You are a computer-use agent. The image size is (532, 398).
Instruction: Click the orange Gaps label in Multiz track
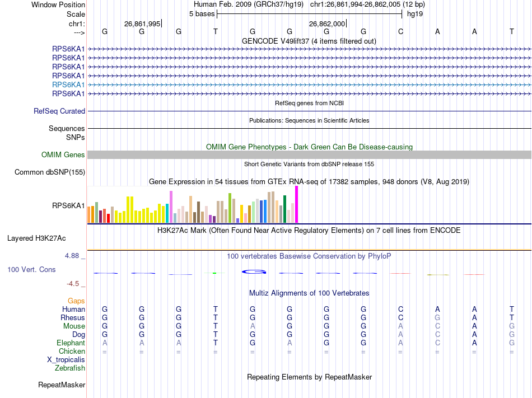(76, 301)
